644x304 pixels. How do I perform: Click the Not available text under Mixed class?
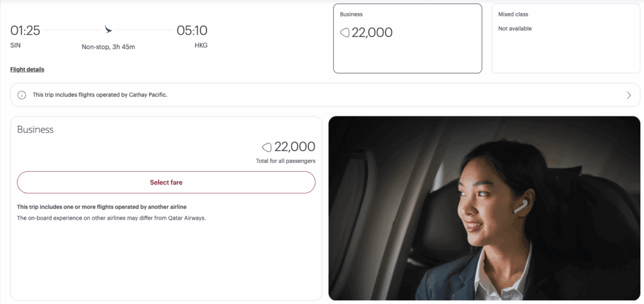pos(514,29)
